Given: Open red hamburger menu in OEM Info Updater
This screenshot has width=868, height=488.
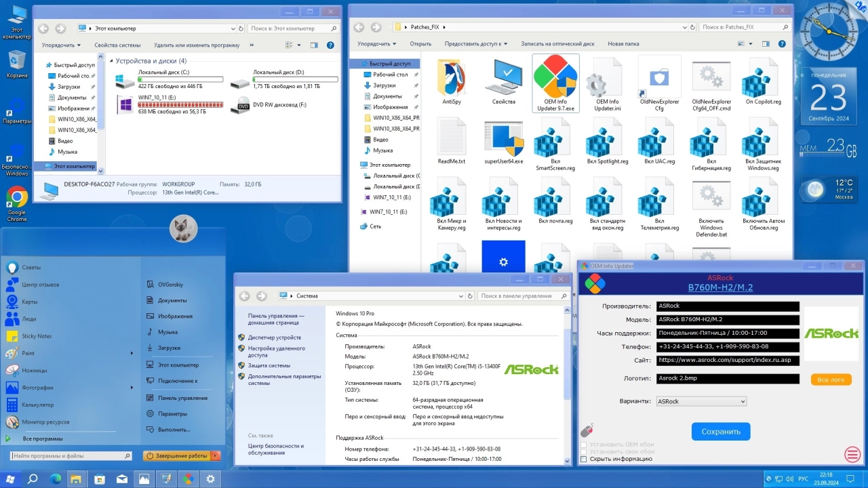Looking at the screenshot, I should [x=852, y=454].
